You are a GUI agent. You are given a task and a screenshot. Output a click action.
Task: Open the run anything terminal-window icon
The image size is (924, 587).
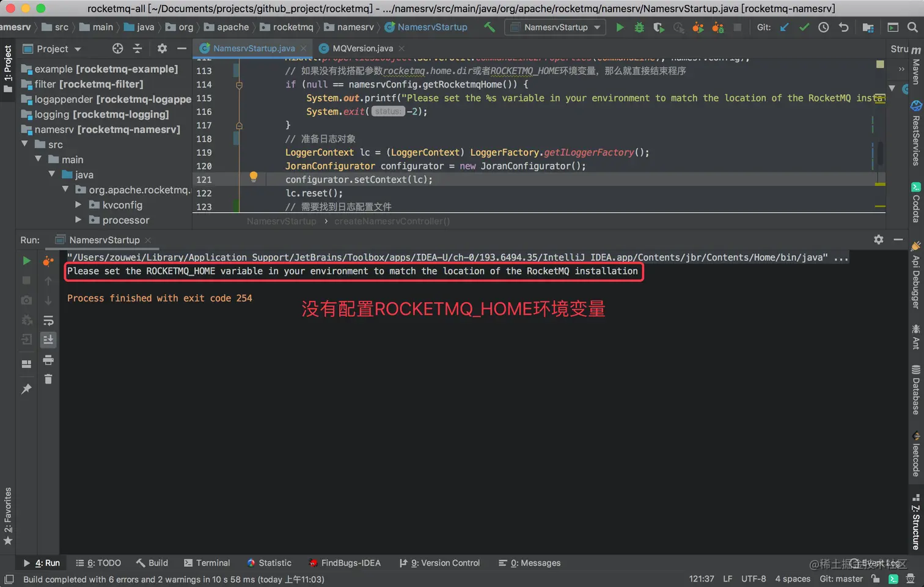(893, 27)
